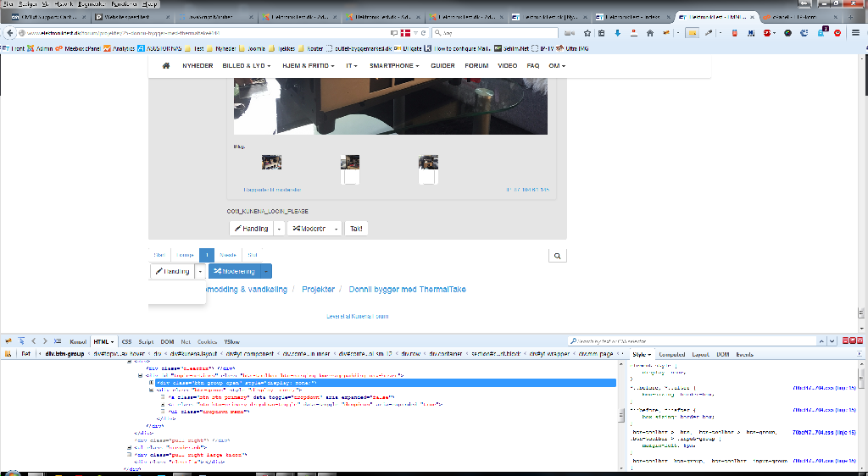
Task: Switch to Firebug Cookies tab
Action: [x=207, y=341]
